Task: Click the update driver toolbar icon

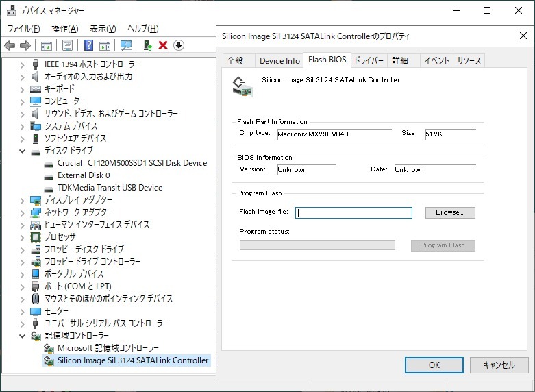Action: [x=148, y=45]
